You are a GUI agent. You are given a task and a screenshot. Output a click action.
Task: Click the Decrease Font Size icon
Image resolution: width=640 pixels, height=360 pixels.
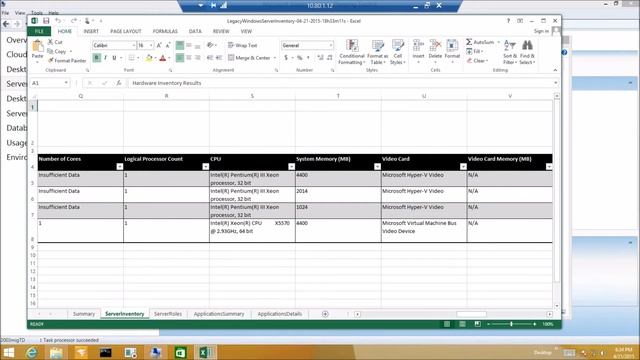168,45
